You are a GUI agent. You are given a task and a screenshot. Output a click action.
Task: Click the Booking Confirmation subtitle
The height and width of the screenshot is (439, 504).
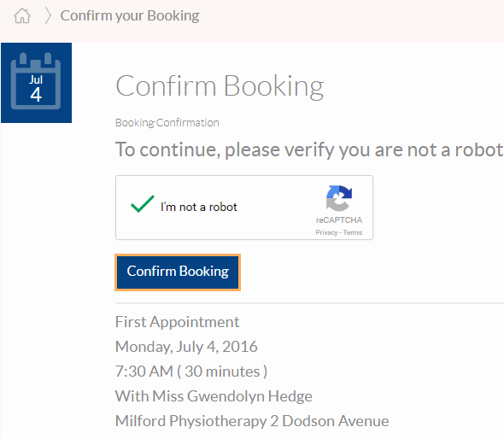click(x=167, y=123)
